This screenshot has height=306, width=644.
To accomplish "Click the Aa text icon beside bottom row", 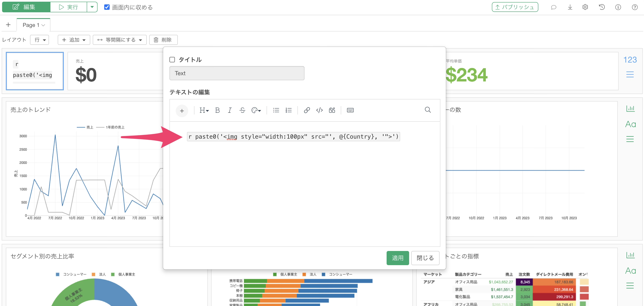I will tap(630, 271).
